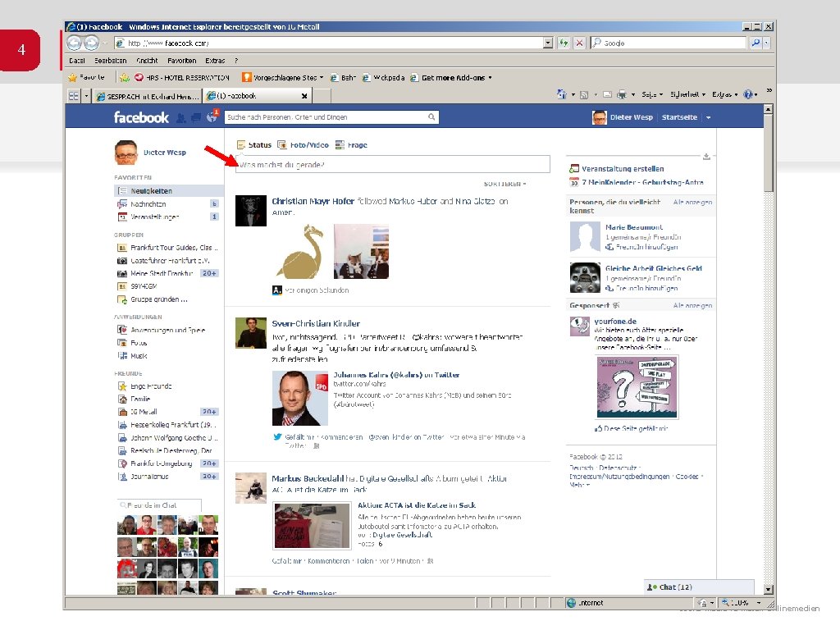
Task: Open the address bar dropdown arrow
Action: pyautogui.click(x=547, y=43)
